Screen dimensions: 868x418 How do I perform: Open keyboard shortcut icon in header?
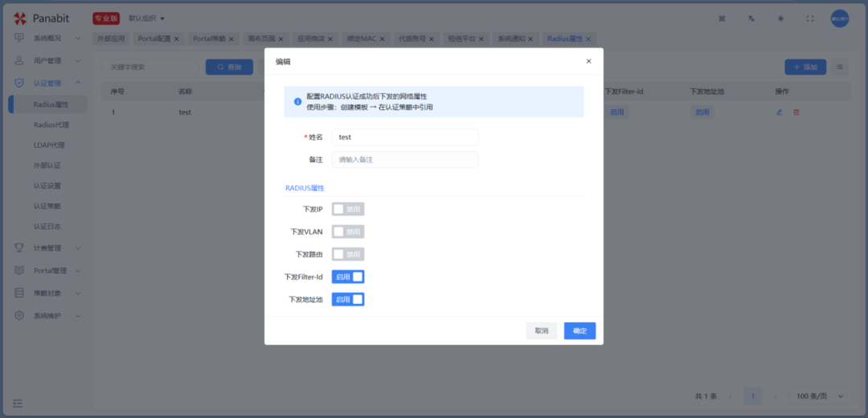[722, 18]
